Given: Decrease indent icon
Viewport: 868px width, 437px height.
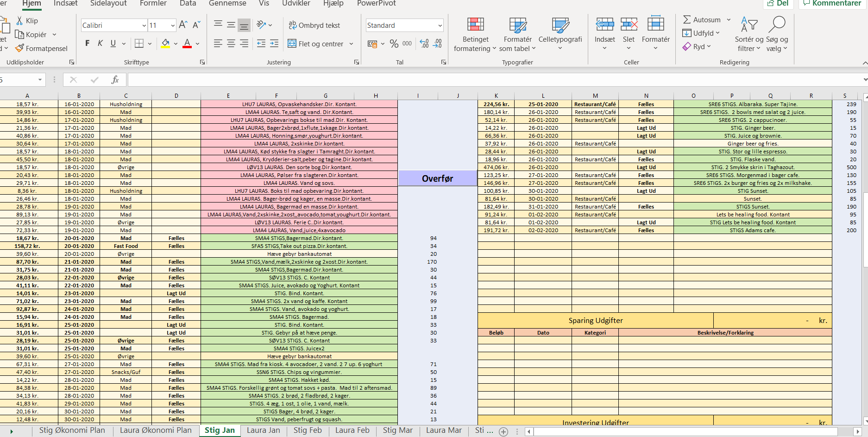Looking at the screenshot, I should pyautogui.click(x=261, y=44).
